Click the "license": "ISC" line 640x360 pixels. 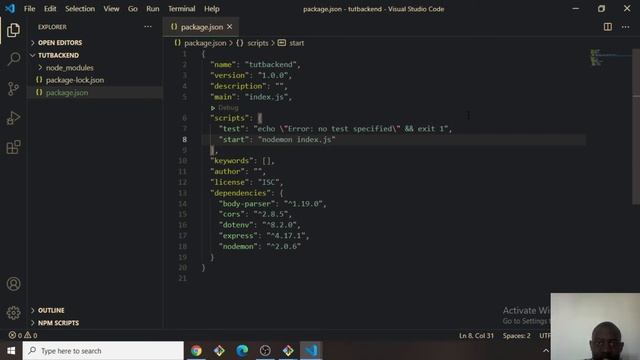click(x=247, y=182)
